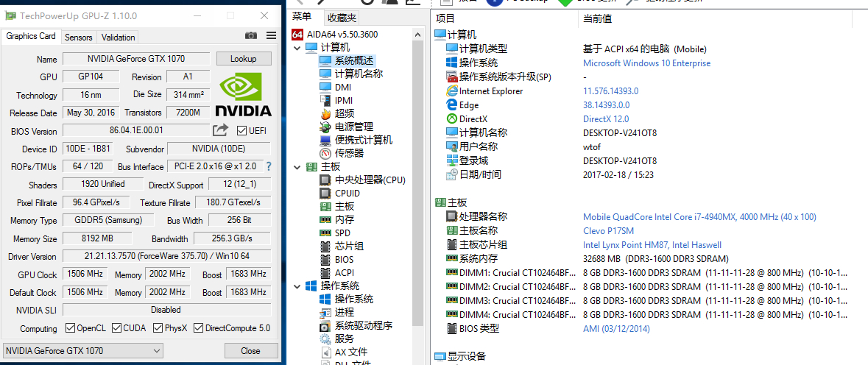Image resolution: width=868 pixels, height=365 pixels.
Task: Toggle the PhysX checkbox
Action: pyautogui.click(x=158, y=328)
